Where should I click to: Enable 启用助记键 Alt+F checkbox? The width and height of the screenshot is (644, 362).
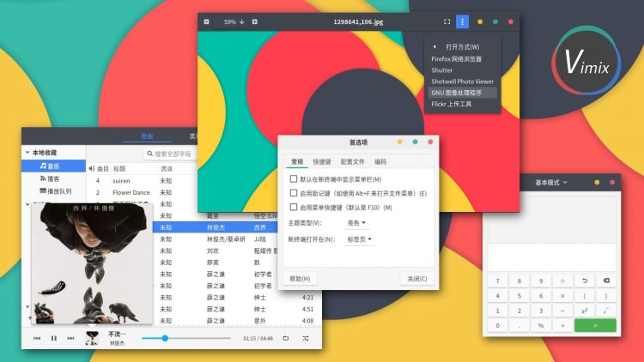pos(294,193)
